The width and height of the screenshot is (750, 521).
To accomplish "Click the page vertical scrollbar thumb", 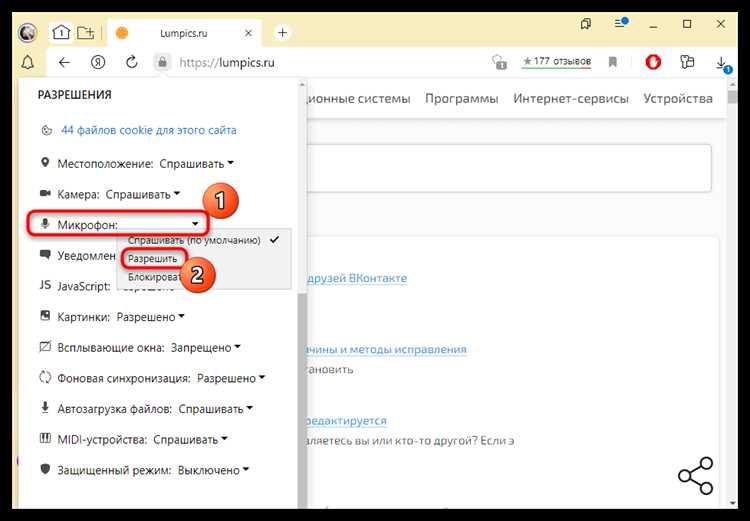I will point(732,96).
